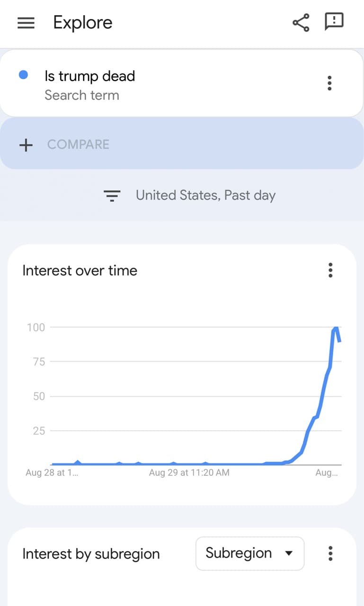Open the navigation hamburger menu
This screenshot has width=364, height=606.
(26, 23)
